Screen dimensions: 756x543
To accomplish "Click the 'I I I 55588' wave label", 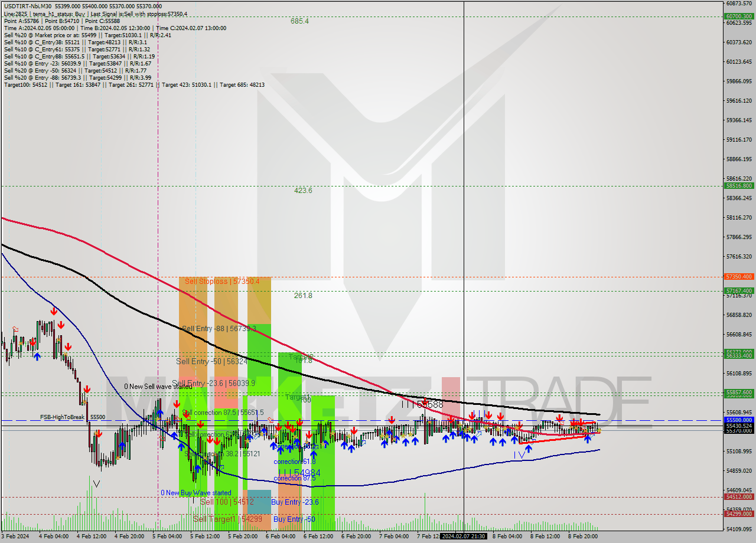I will click(422, 405).
